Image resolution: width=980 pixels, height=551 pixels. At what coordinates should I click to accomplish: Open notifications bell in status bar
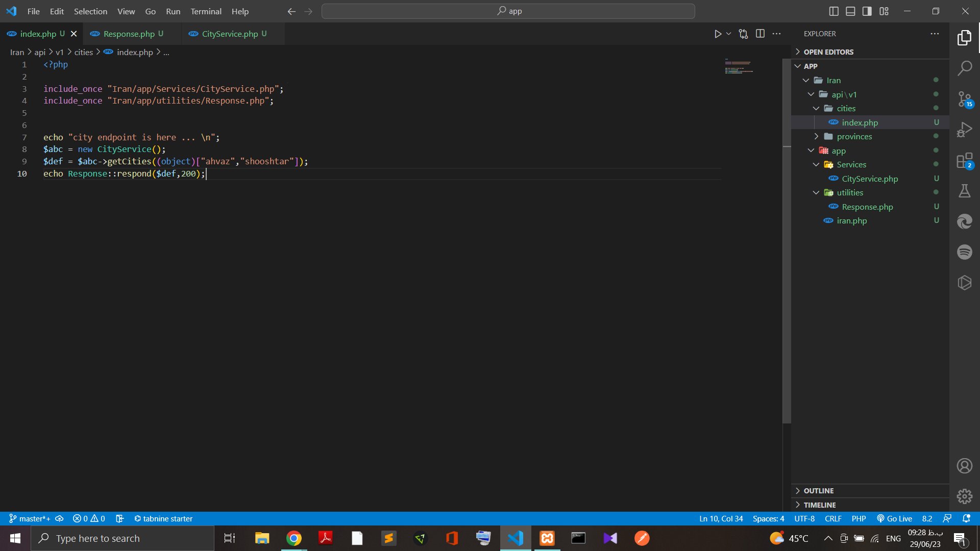coord(966,518)
